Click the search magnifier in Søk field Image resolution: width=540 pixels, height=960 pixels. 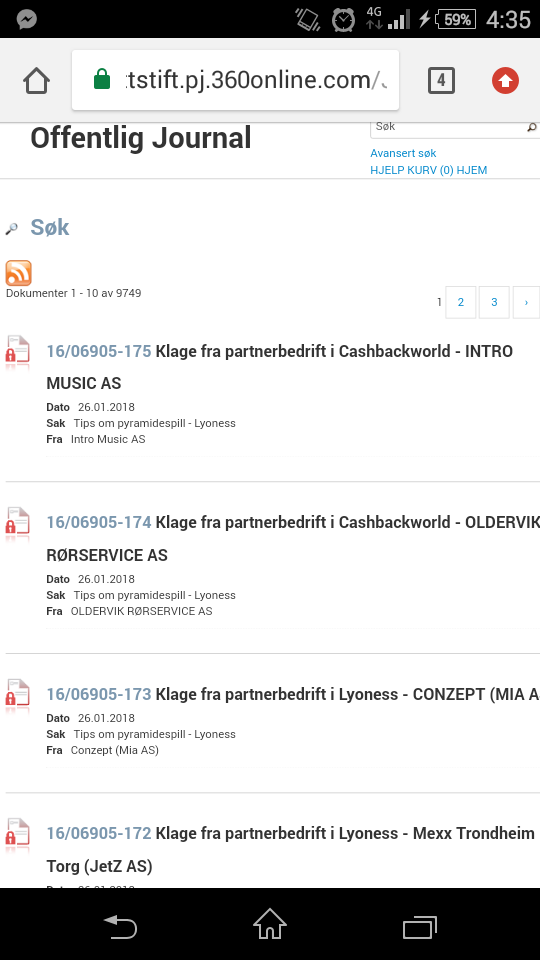[531, 127]
